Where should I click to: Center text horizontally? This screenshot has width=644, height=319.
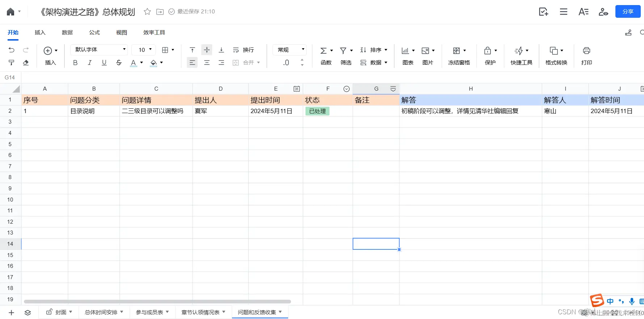[207, 63]
